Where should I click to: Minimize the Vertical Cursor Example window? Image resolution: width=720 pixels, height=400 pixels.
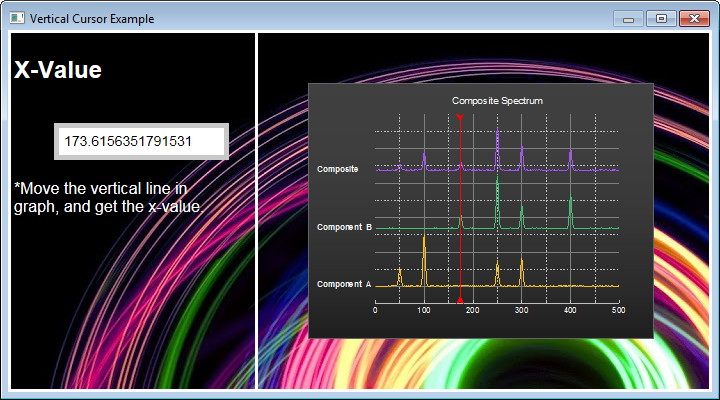point(628,18)
